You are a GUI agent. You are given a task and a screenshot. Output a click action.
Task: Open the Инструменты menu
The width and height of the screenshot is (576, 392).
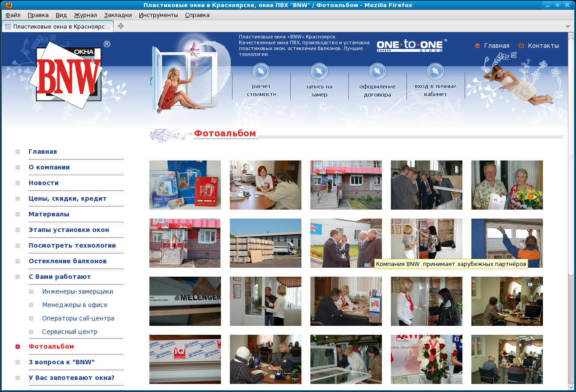[x=158, y=15]
